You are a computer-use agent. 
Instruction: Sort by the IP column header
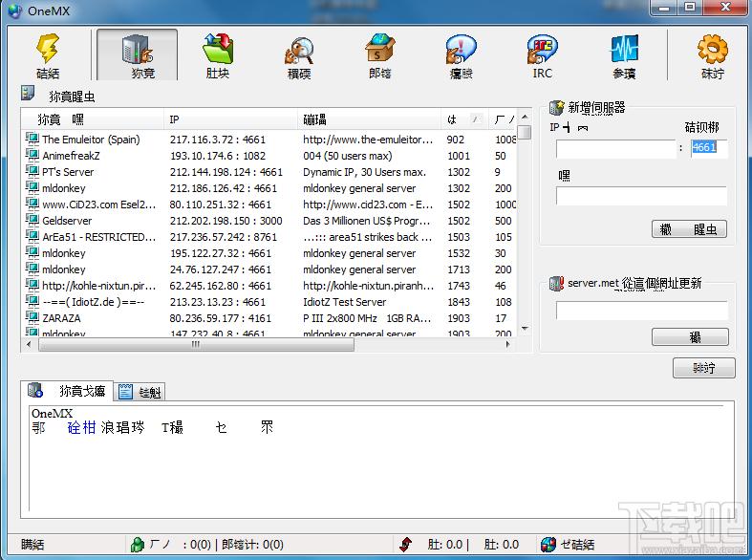[230, 119]
